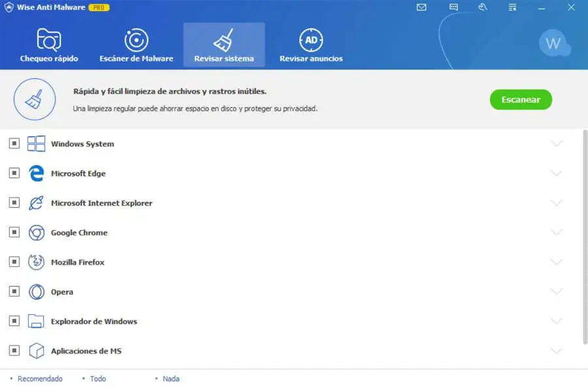
Task: Minimize the Wise Anti Malware window
Action: (542, 7)
